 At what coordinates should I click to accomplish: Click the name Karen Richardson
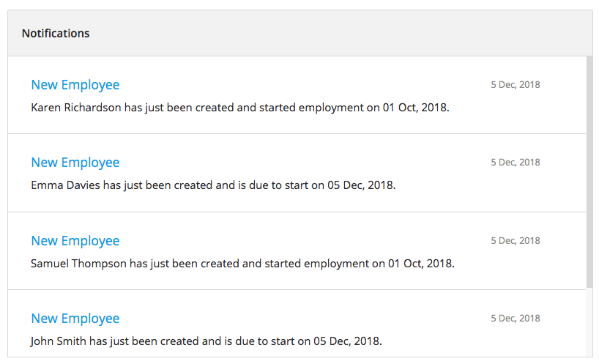coord(76,108)
